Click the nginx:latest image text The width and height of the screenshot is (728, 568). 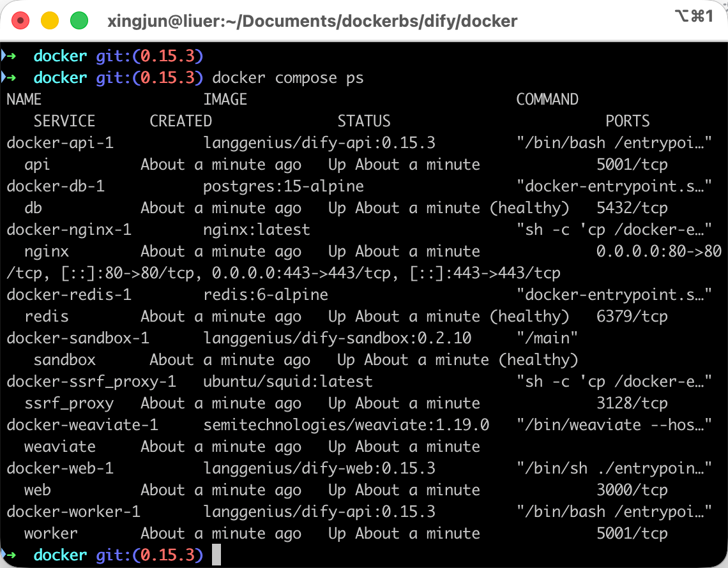click(256, 230)
